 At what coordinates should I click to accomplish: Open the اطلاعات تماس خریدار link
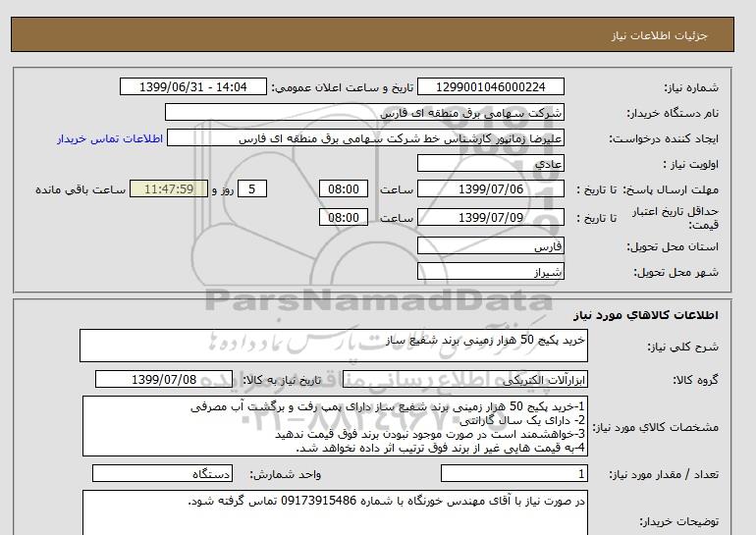click(110, 138)
